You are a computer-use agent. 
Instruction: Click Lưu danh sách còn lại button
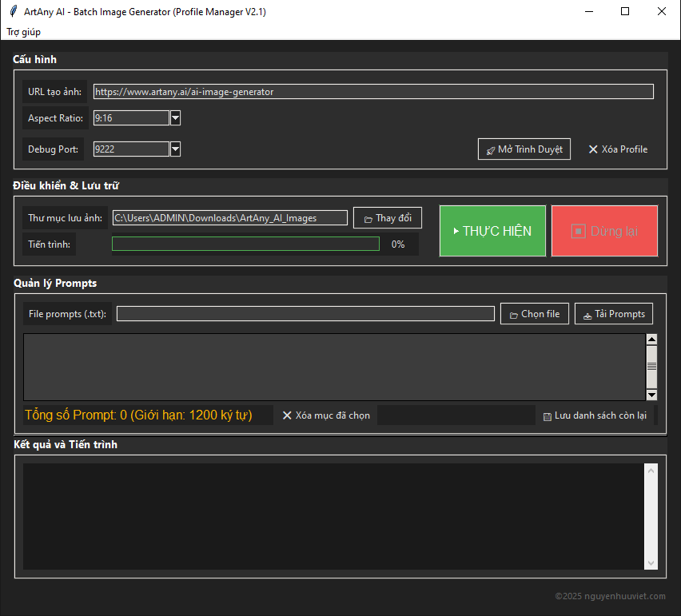point(595,415)
